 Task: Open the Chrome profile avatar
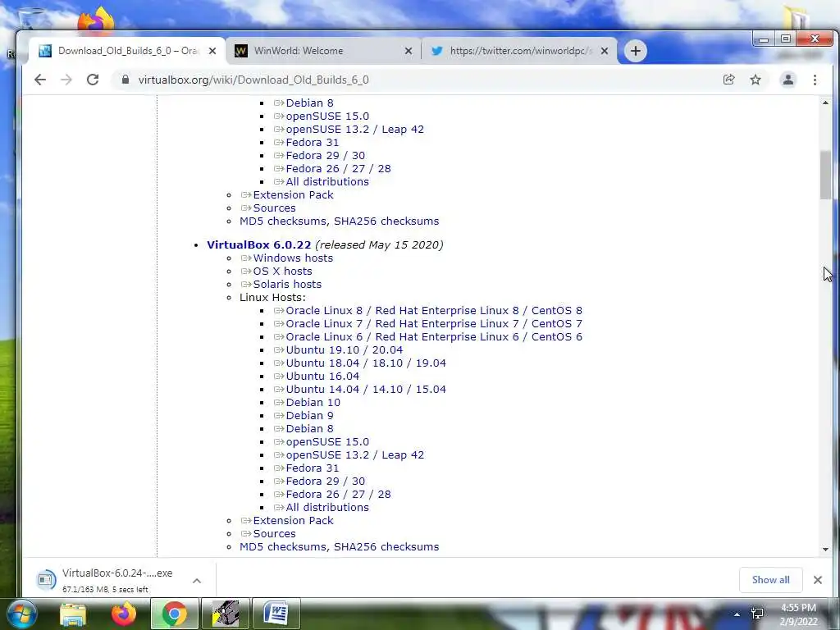click(x=788, y=80)
